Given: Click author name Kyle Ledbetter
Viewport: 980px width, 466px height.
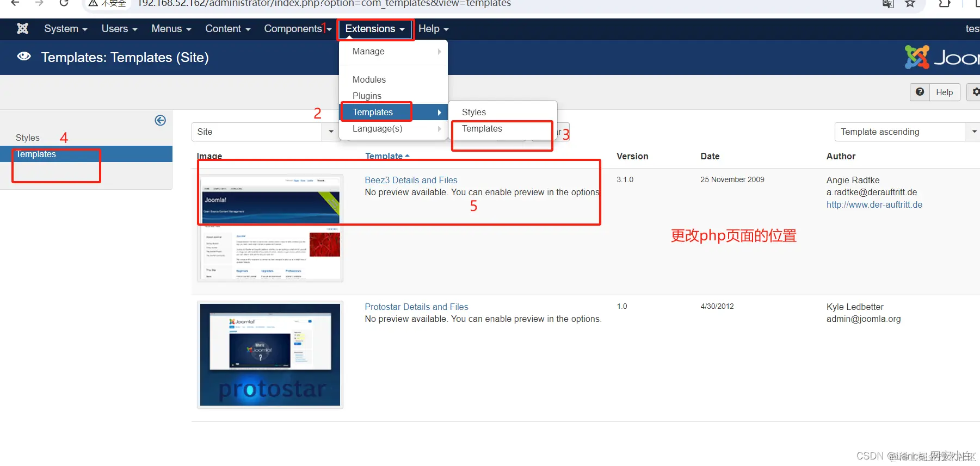Looking at the screenshot, I should click(854, 307).
